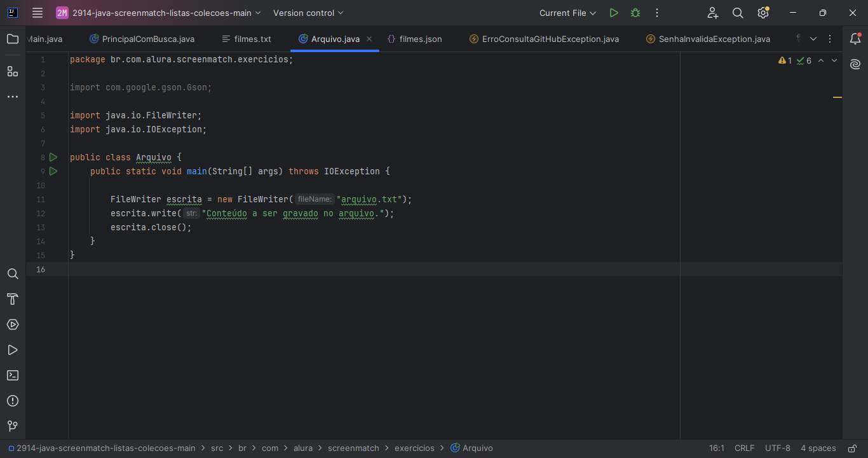The image size is (868, 458).
Task: Open the Structure tool window icon
Action: pos(13,71)
